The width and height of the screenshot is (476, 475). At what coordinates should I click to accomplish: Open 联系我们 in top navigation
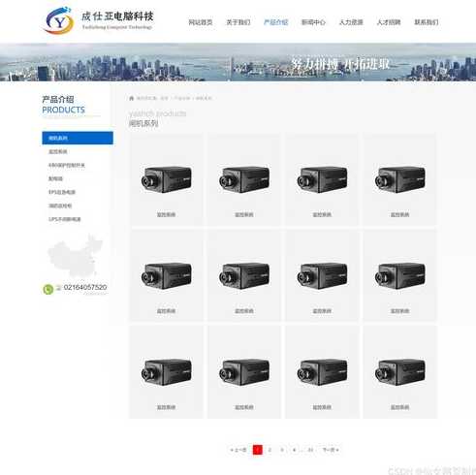point(427,22)
